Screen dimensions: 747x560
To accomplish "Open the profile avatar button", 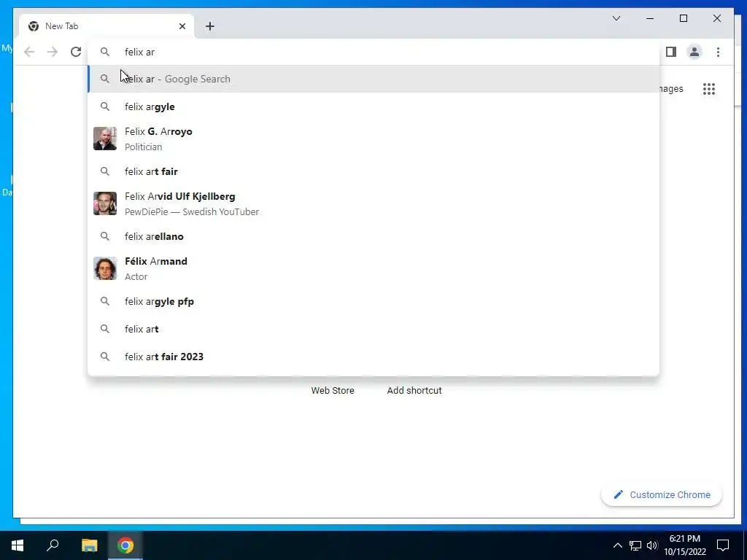I will tap(694, 52).
